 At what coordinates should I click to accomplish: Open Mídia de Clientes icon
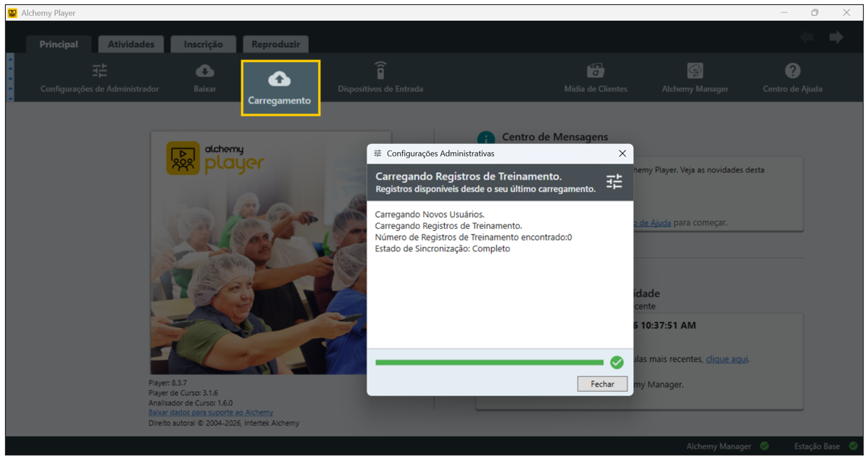(596, 71)
